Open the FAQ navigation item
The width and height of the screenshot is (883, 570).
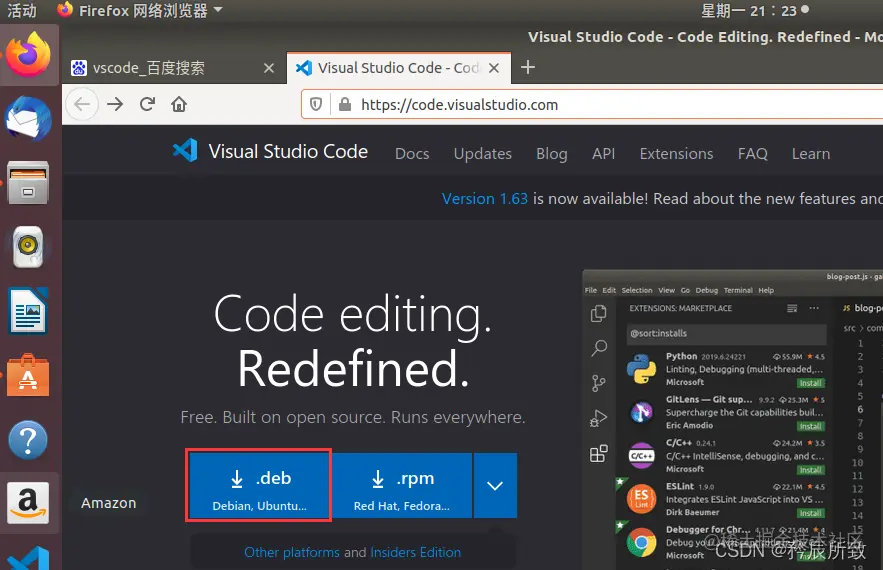[752, 153]
